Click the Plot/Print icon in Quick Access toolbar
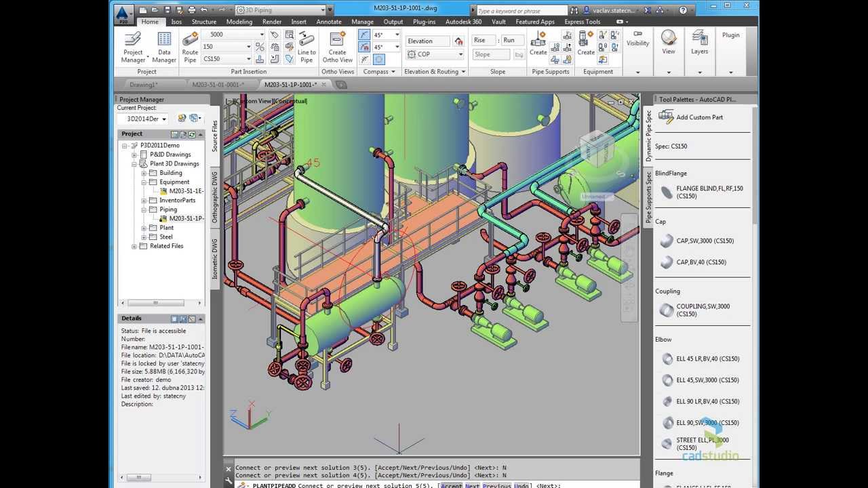Image resolution: width=868 pixels, height=488 pixels. (x=191, y=10)
